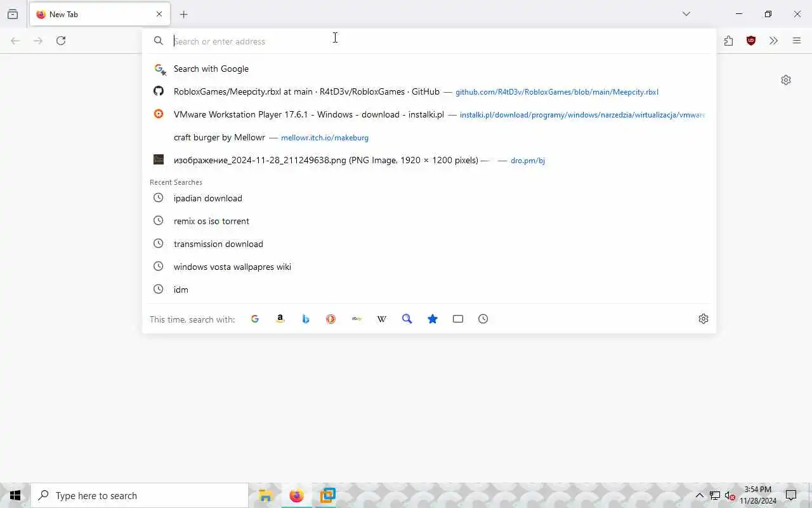Open a new tab with the plus button
This screenshot has width=812, height=508.
click(x=183, y=14)
